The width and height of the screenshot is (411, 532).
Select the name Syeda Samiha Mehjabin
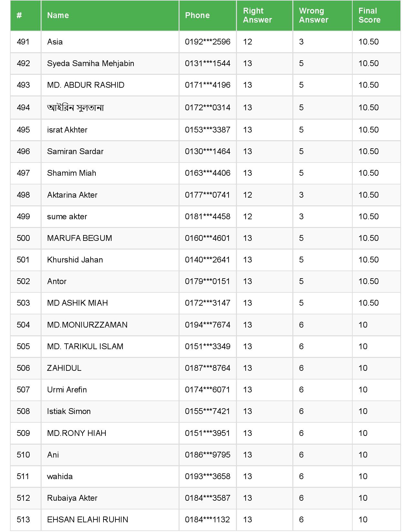point(91,64)
